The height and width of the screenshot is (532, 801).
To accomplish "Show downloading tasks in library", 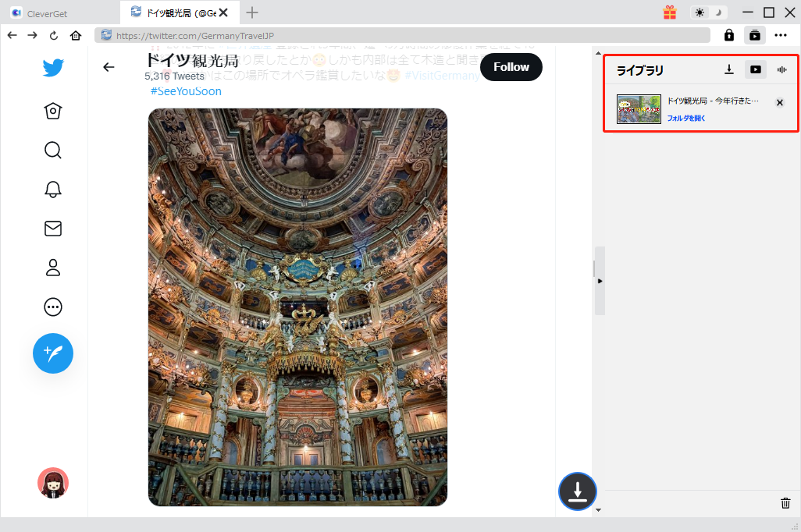I will click(729, 69).
